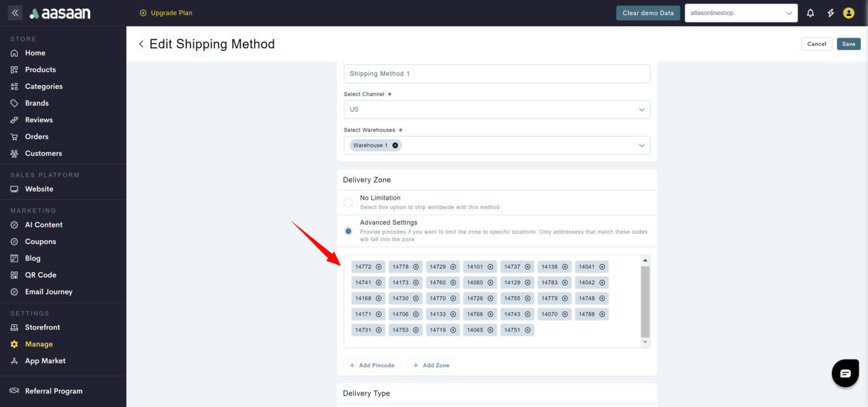The width and height of the screenshot is (868, 407).
Task: Select the Advanced Settings radio option
Action: (x=348, y=231)
